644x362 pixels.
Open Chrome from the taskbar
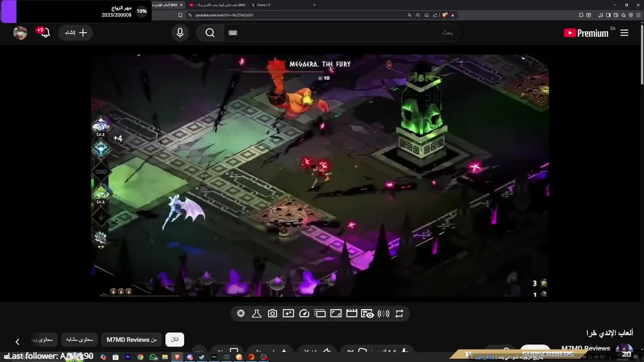140,357
